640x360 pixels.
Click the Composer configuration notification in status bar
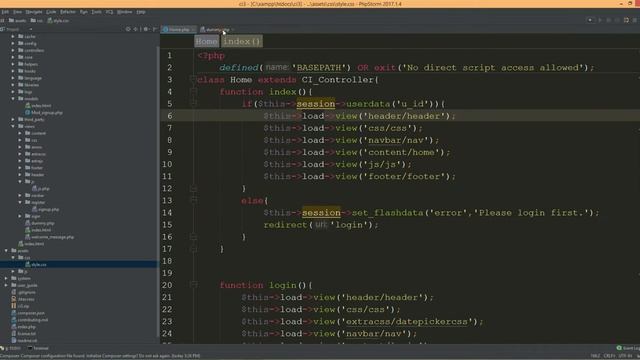tap(100, 356)
